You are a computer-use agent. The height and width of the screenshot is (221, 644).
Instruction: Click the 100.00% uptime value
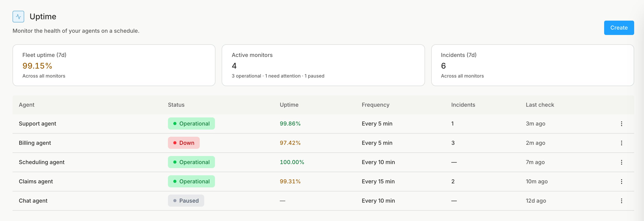point(292,162)
